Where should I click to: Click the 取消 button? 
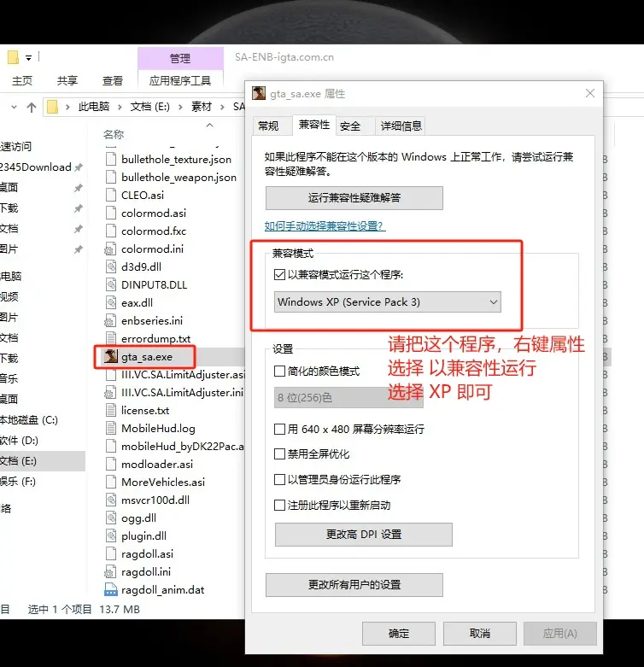click(x=480, y=634)
